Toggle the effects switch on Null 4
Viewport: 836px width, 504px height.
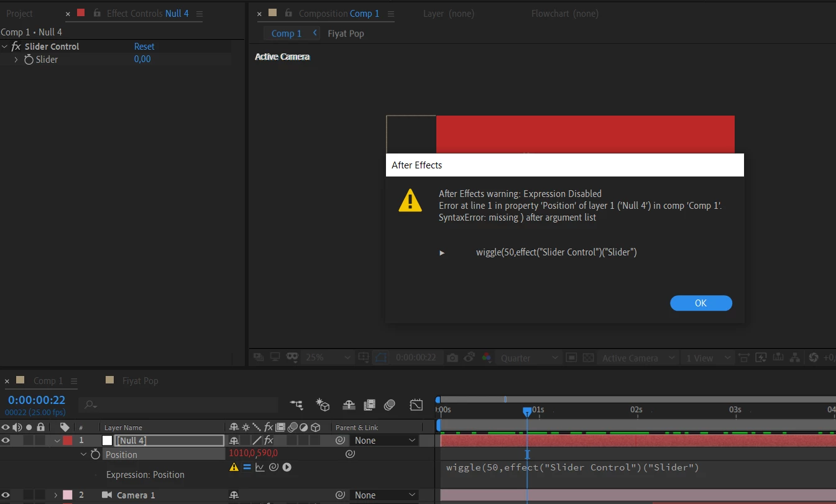269,441
